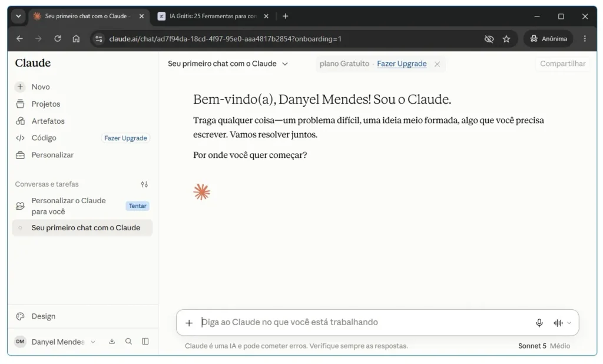Expand the chat title dropdown chevron
Viewport: 603px width, 364px height.
pos(285,64)
